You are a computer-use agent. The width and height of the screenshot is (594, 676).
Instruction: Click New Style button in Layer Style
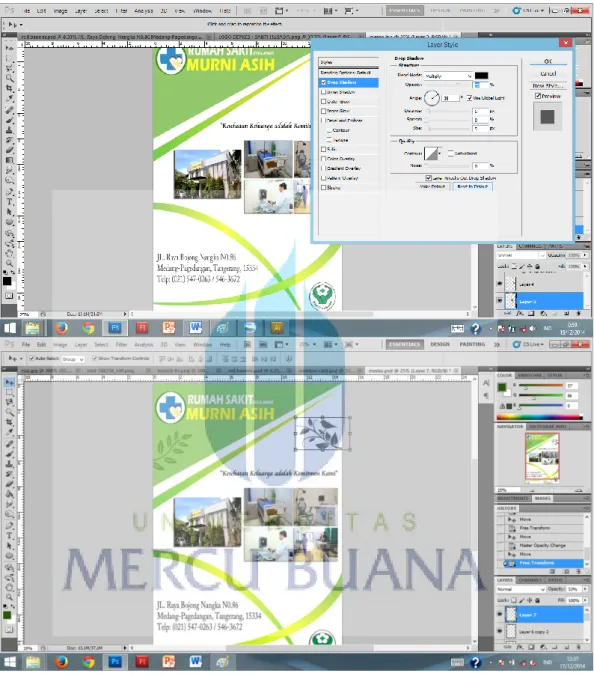click(548, 85)
